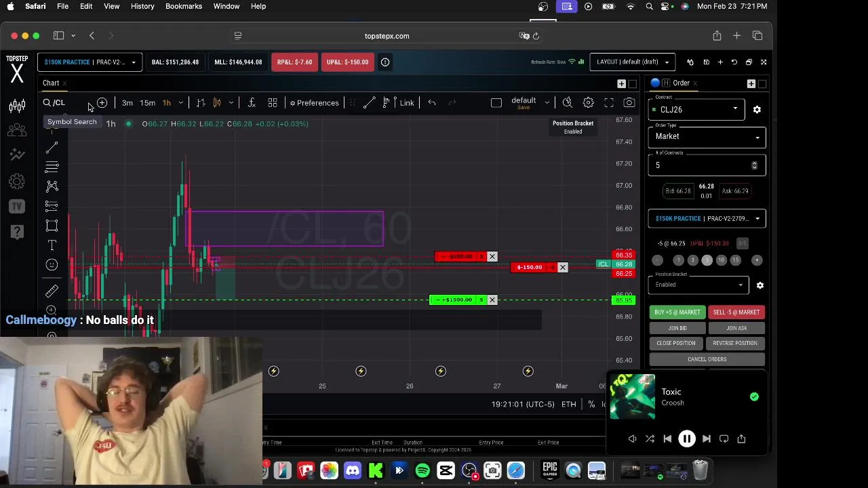Open Safari History menu
This screenshot has width=868, height=488.
click(x=142, y=6)
